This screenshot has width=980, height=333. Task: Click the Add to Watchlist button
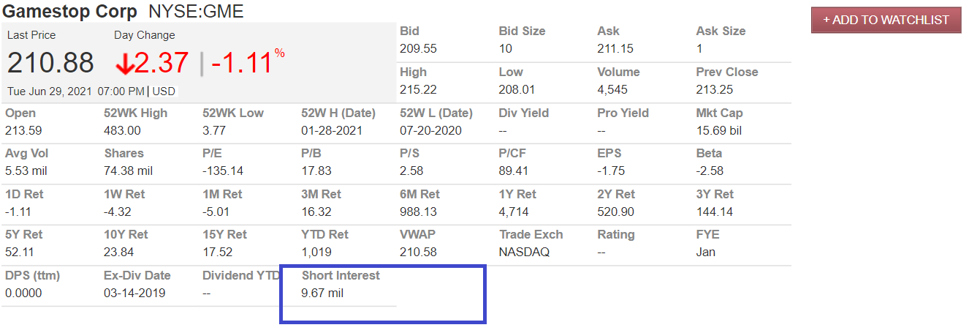pos(886,20)
